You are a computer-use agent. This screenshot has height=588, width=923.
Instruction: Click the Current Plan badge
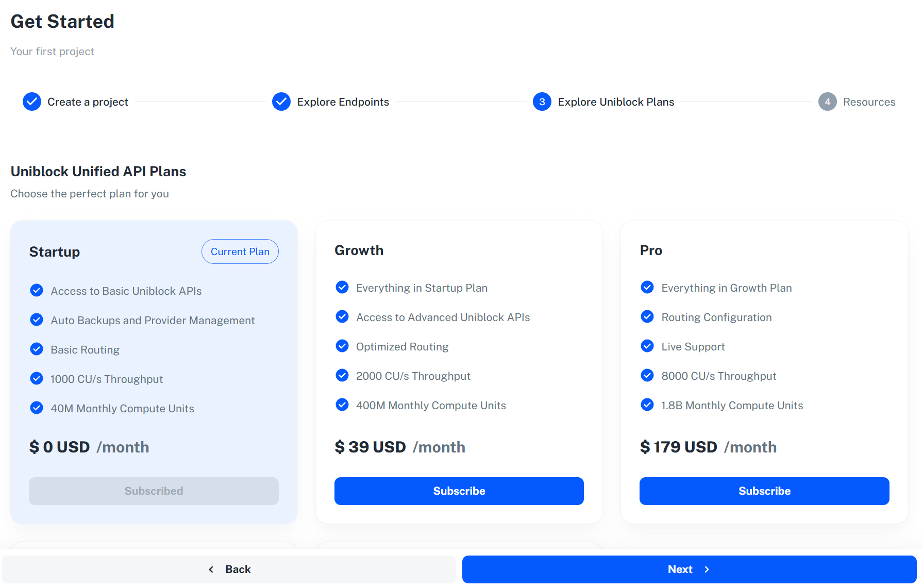[x=240, y=251]
